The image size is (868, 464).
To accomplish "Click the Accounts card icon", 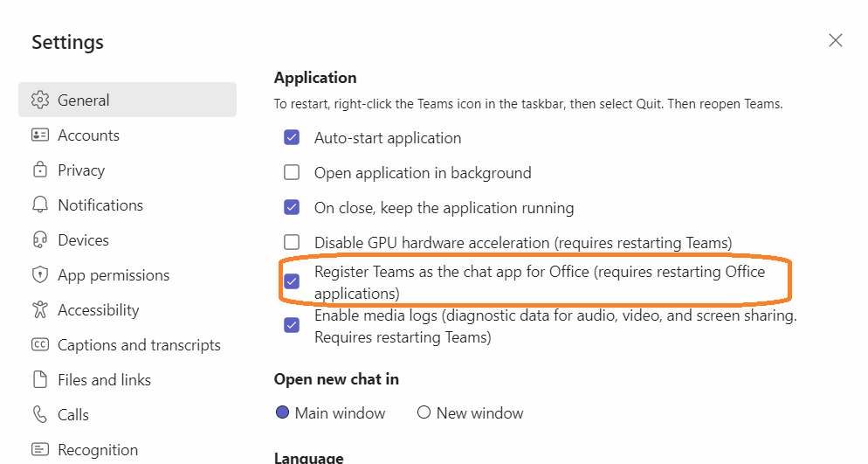I will click(40, 135).
